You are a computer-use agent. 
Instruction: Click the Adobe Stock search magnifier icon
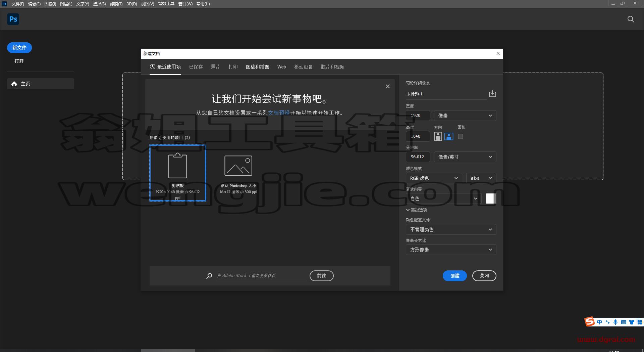coord(209,276)
